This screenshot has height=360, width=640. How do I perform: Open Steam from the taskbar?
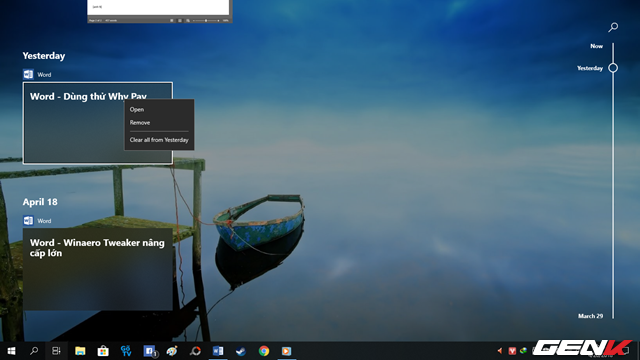241,351
